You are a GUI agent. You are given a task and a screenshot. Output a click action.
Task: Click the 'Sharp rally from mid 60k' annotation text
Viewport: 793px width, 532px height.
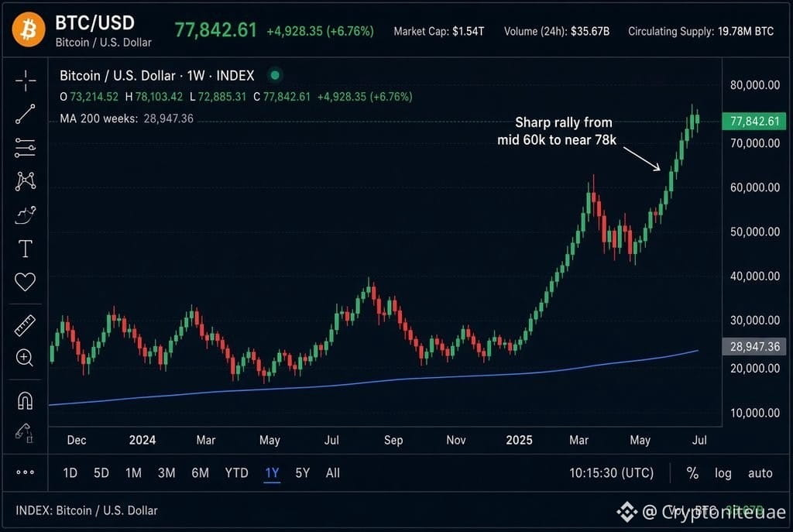(557, 131)
